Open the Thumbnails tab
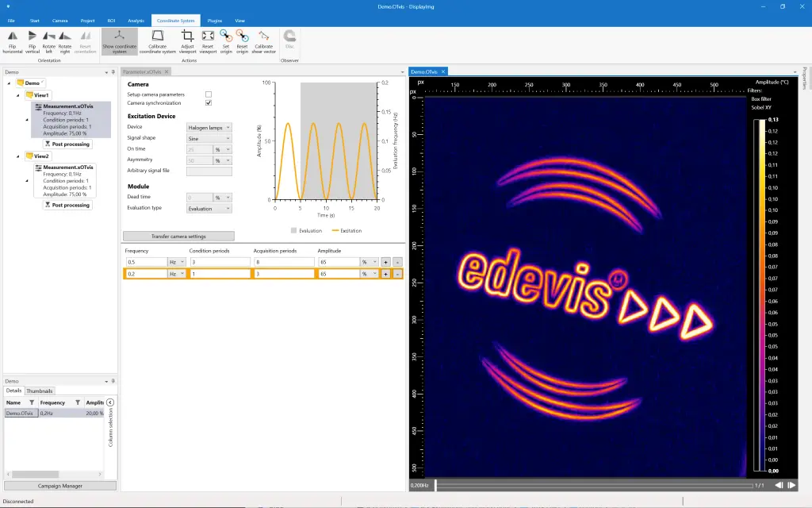 (40, 391)
